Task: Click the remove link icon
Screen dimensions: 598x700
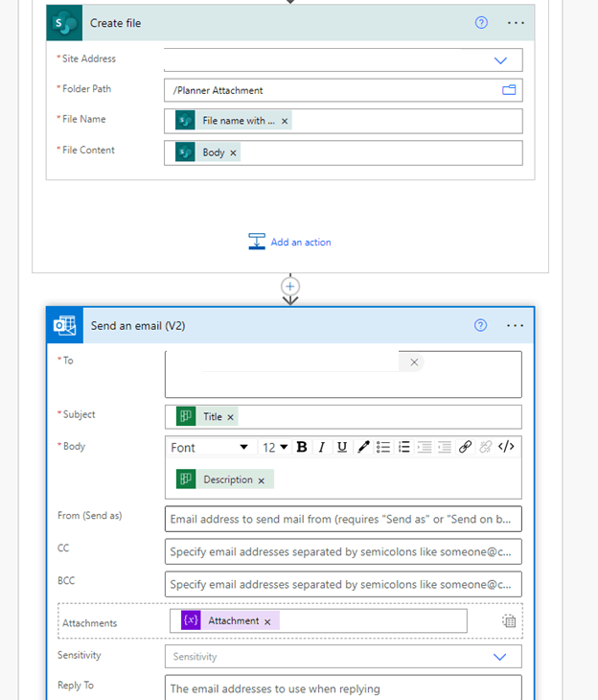Action: [x=486, y=447]
